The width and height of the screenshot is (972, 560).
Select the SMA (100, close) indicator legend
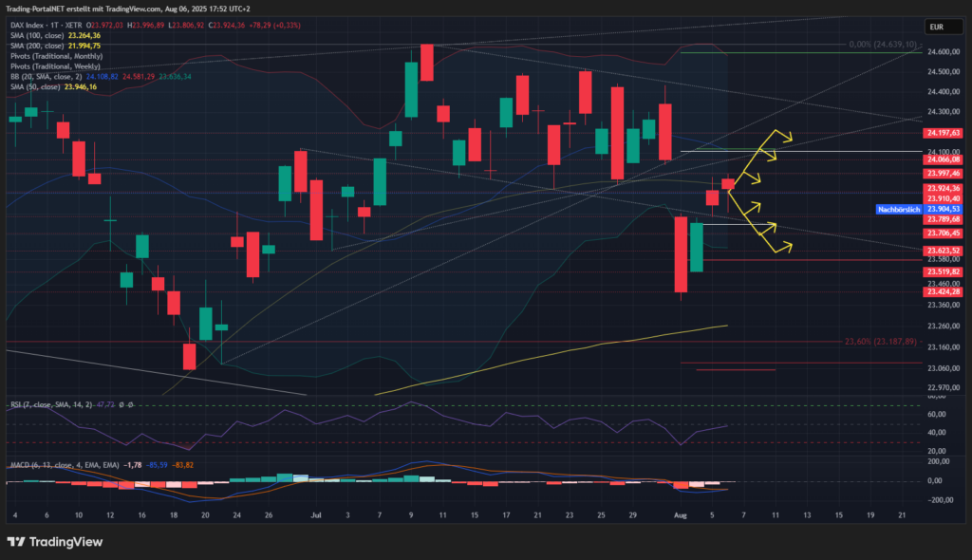click(x=38, y=35)
